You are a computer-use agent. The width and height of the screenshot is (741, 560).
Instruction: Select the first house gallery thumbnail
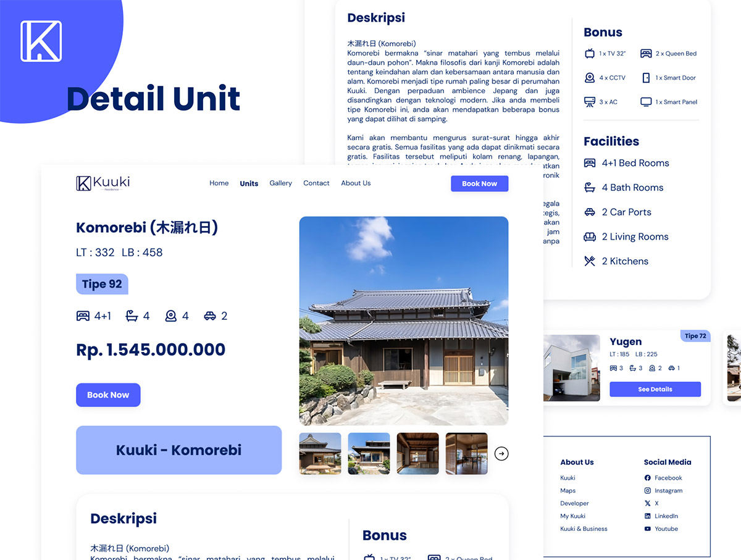click(320, 454)
